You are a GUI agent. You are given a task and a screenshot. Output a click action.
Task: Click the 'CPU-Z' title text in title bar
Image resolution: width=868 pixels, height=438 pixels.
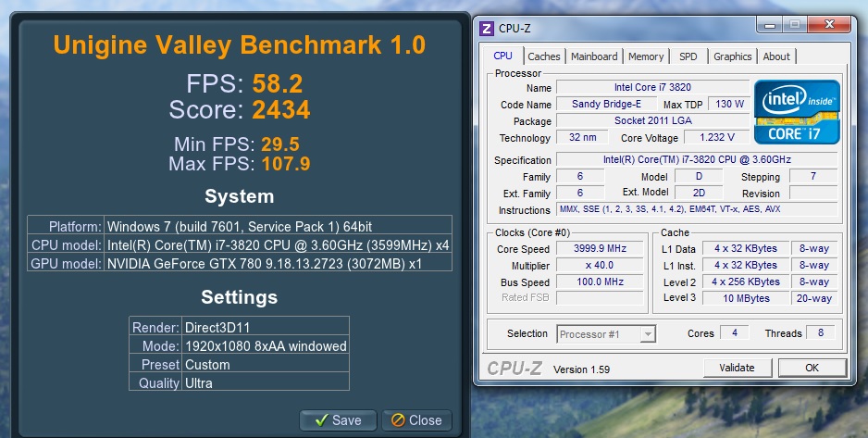[515, 28]
